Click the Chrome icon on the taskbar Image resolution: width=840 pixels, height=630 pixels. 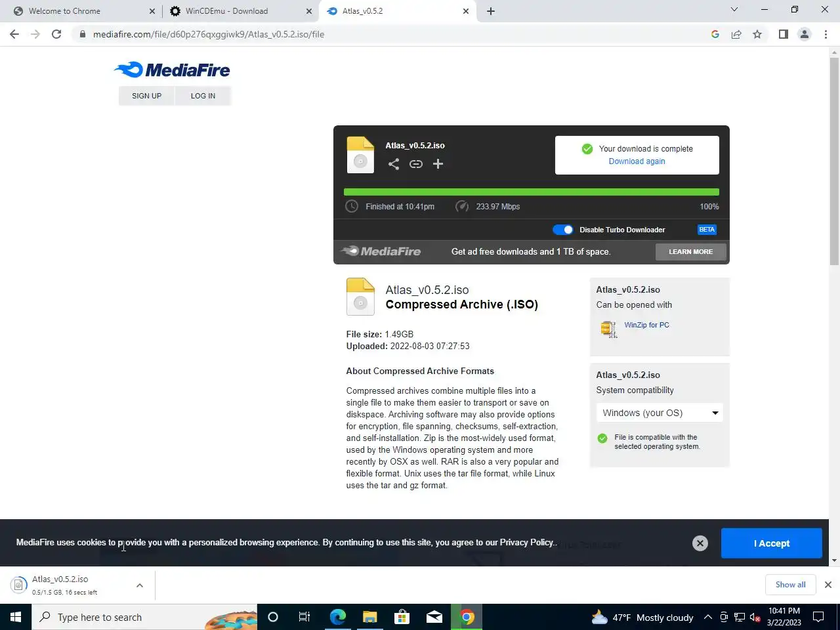click(x=467, y=617)
